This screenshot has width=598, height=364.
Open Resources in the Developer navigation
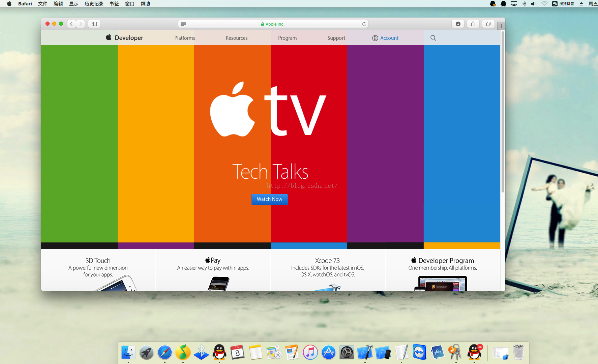237,38
